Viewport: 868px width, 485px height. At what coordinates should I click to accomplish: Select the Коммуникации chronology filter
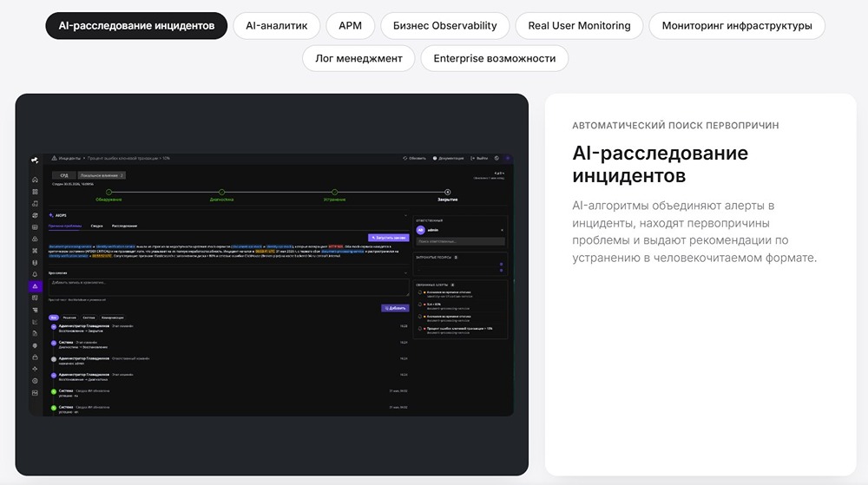112,318
